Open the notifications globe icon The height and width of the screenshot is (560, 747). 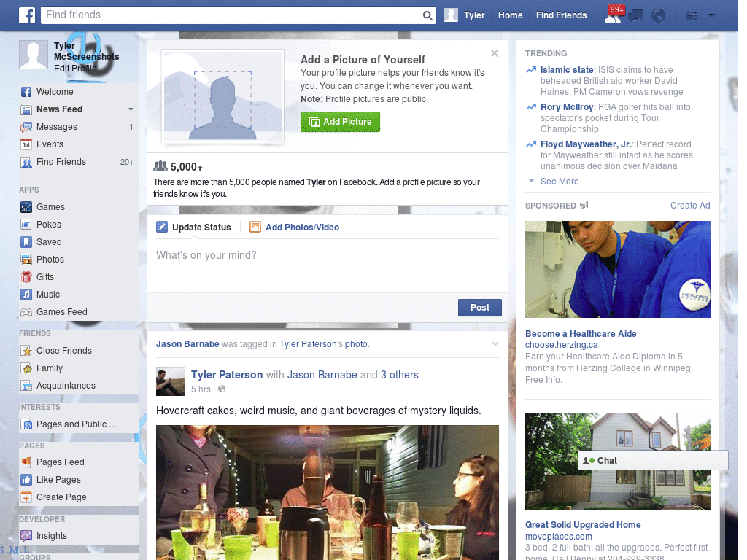click(659, 16)
